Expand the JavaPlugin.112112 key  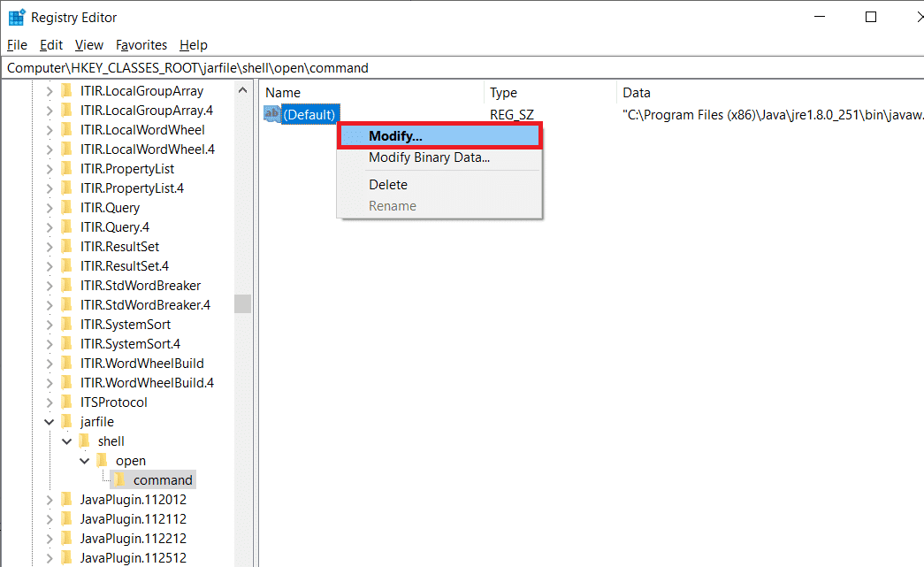click(x=50, y=519)
